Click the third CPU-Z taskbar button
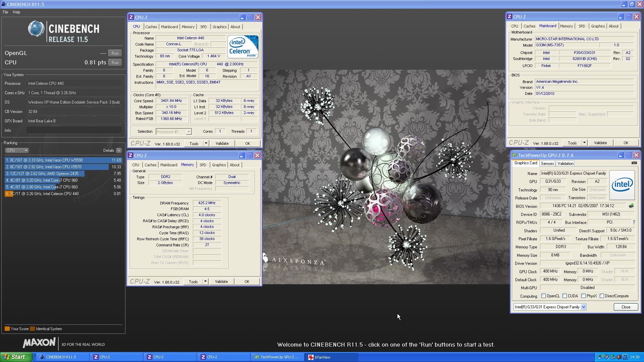Screen dimensions: 644x362 coord(223,357)
